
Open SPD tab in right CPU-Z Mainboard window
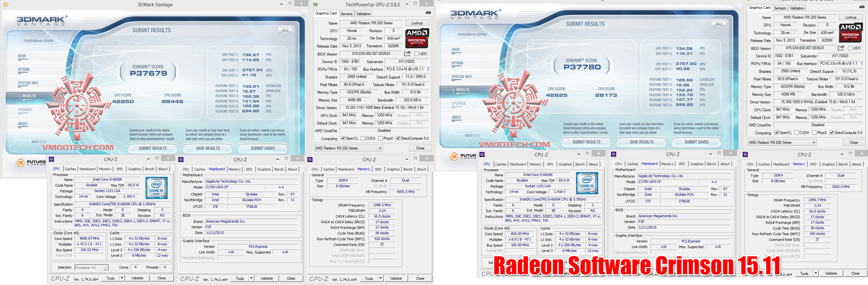[682, 164]
